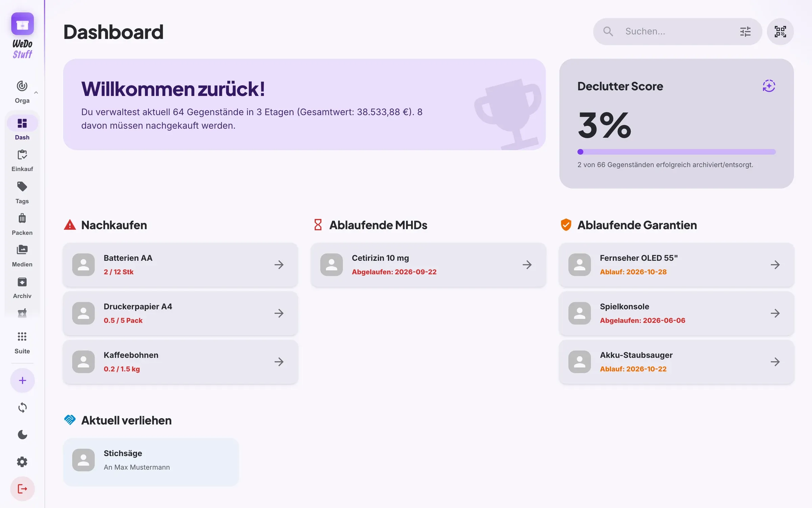Open Akku-Staubsauger item arrow
This screenshot has height=508, width=812.
pos(775,361)
